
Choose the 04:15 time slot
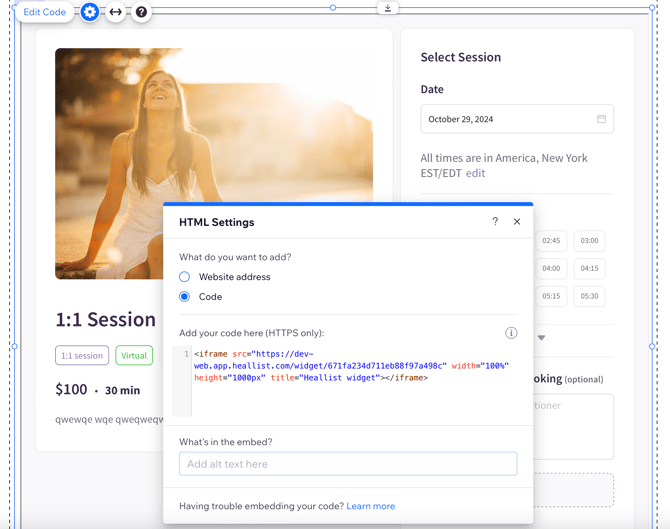click(590, 268)
